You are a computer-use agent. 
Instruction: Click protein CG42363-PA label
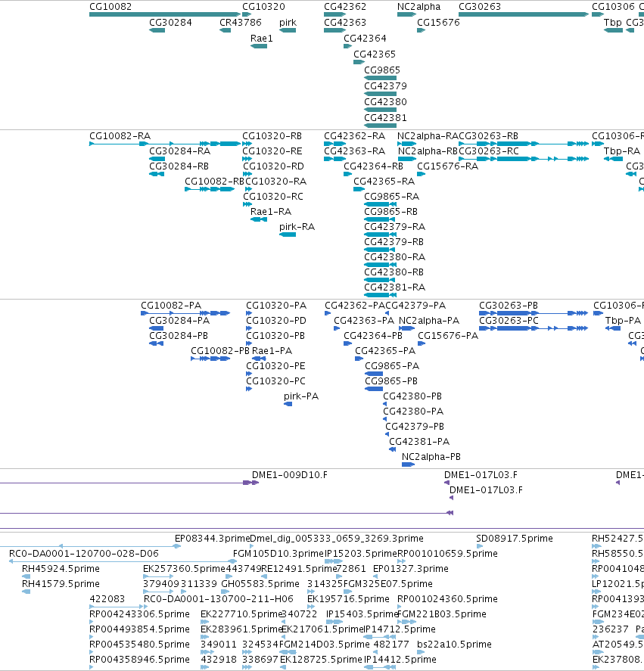pos(364,321)
